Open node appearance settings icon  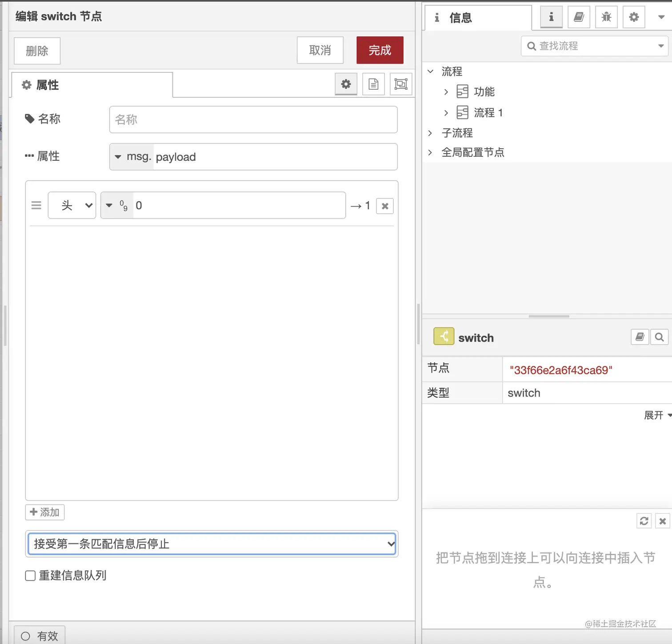tap(401, 84)
